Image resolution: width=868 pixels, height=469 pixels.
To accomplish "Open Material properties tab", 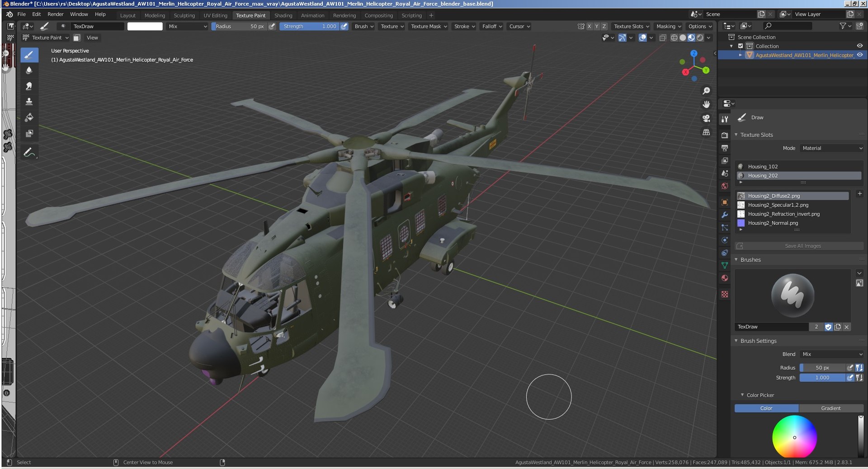I will click(725, 278).
